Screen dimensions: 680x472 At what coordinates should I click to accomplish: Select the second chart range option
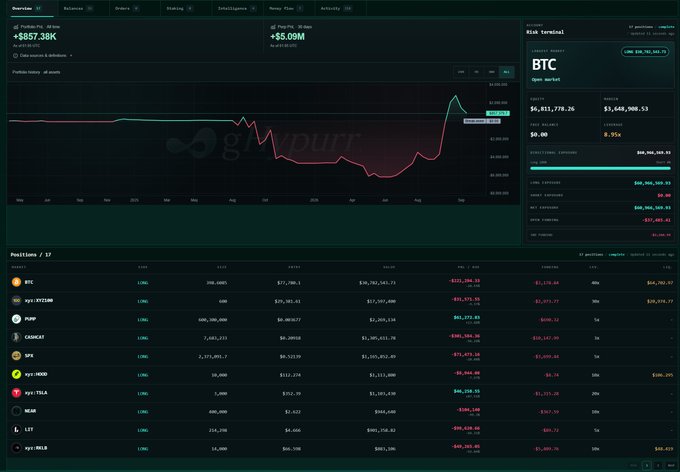point(476,72)
